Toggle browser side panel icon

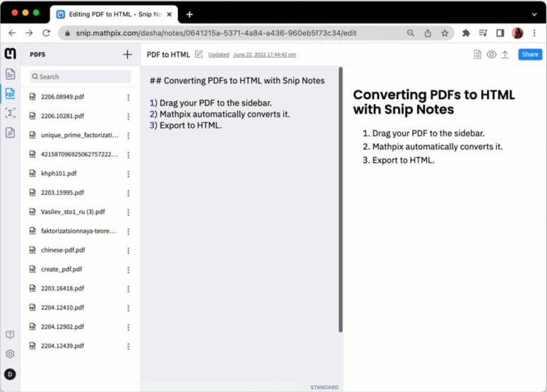[500, 33]
